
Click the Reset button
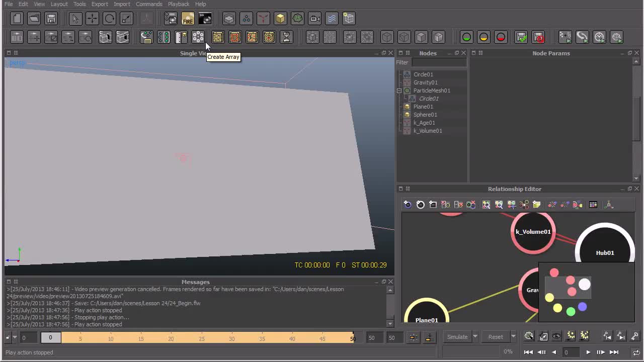[495, 337]
